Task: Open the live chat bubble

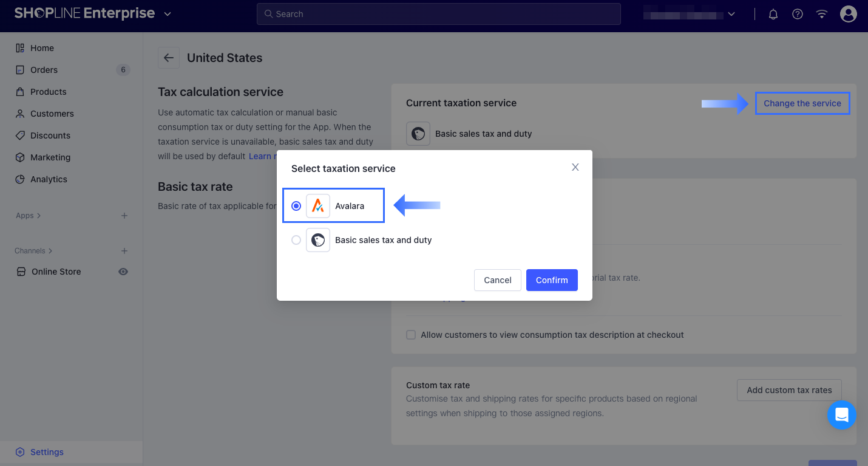Action: tap(842, 415)
